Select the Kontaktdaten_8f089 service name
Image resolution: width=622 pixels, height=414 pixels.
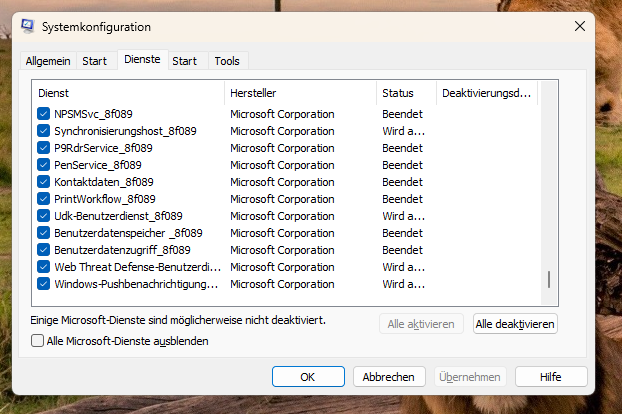(104, 182)
